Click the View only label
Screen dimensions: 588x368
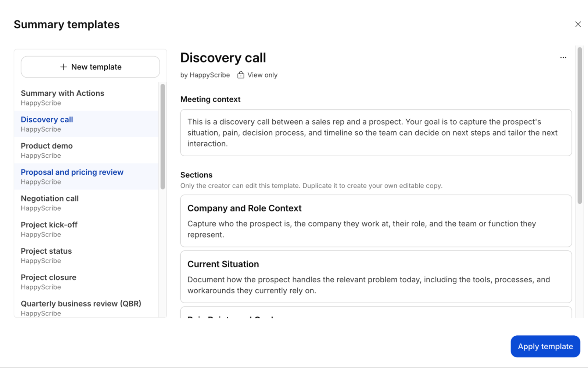262,75
